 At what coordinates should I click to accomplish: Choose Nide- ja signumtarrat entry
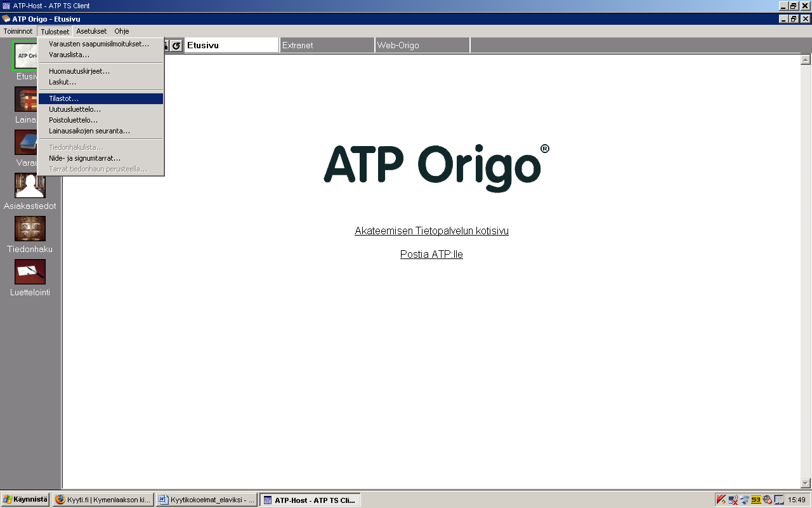click(101, 158)
